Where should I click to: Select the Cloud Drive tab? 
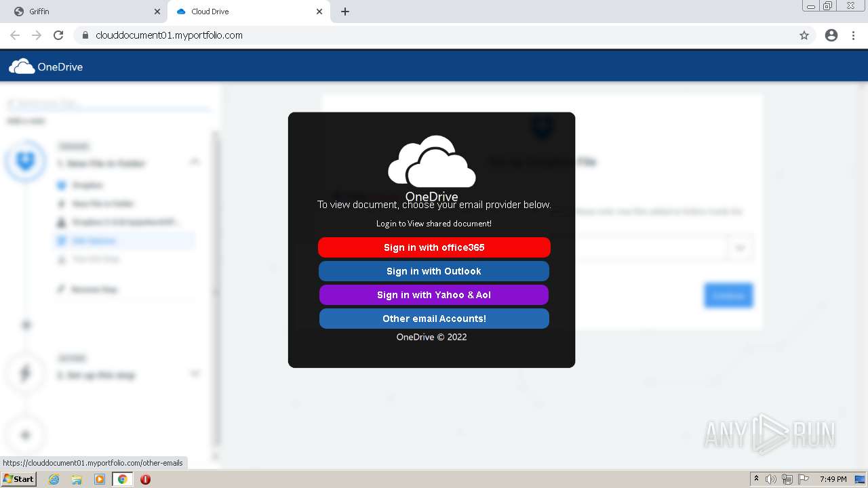click(x=248, y=12)
